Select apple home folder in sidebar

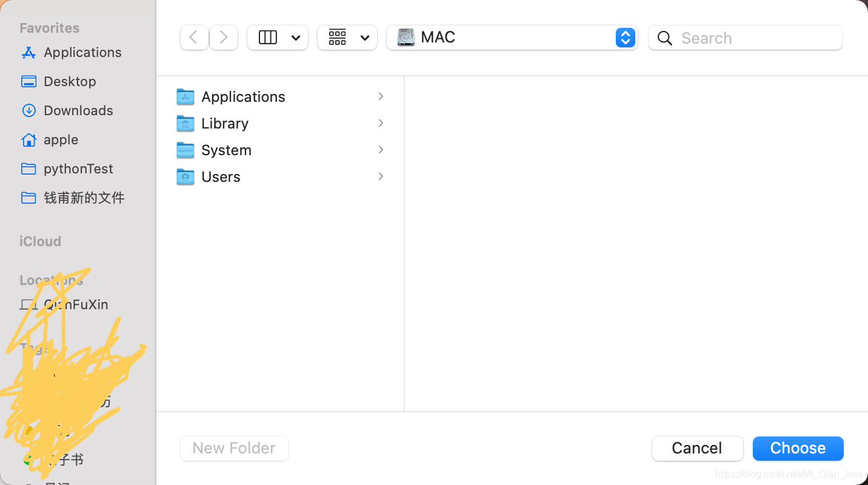click(78, 139)
